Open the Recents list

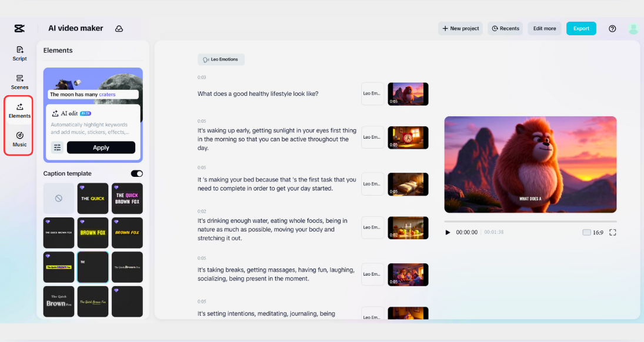pyautogui.click(x=505, y=28)
